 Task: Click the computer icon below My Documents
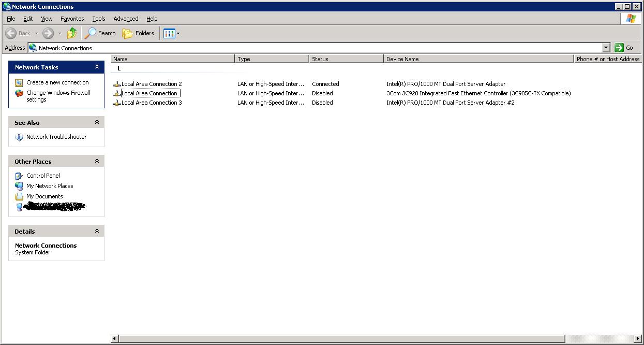20,207
